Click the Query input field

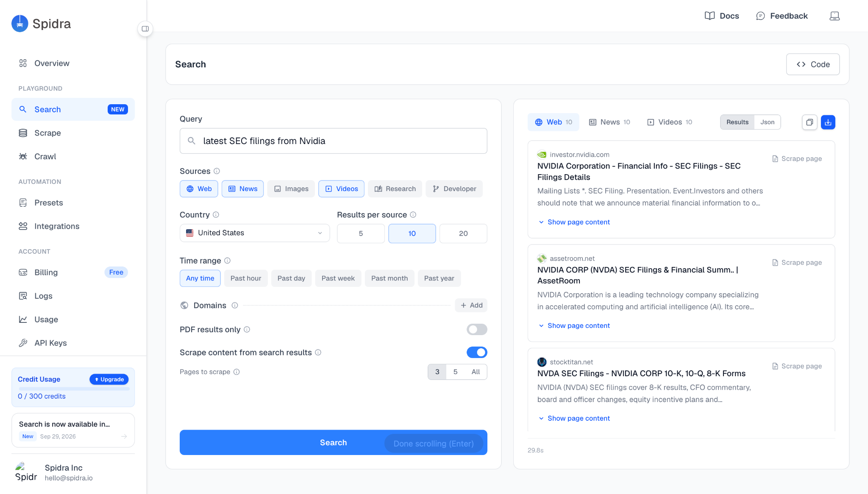coord(333,141)
